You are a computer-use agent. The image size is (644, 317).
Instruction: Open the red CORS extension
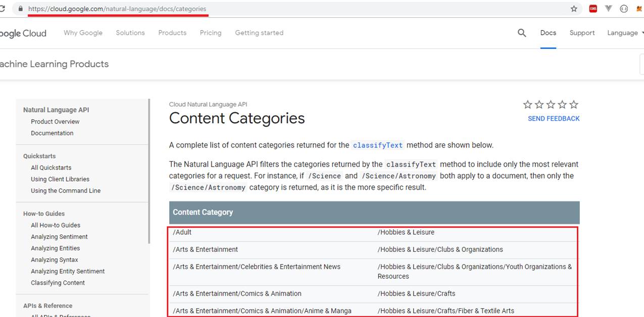pyautogui.click(x=593, y=9)
